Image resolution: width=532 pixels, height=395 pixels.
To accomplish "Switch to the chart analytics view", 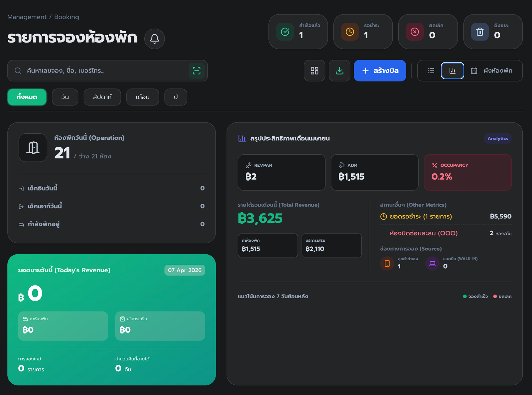I will [x=452, y=70].
